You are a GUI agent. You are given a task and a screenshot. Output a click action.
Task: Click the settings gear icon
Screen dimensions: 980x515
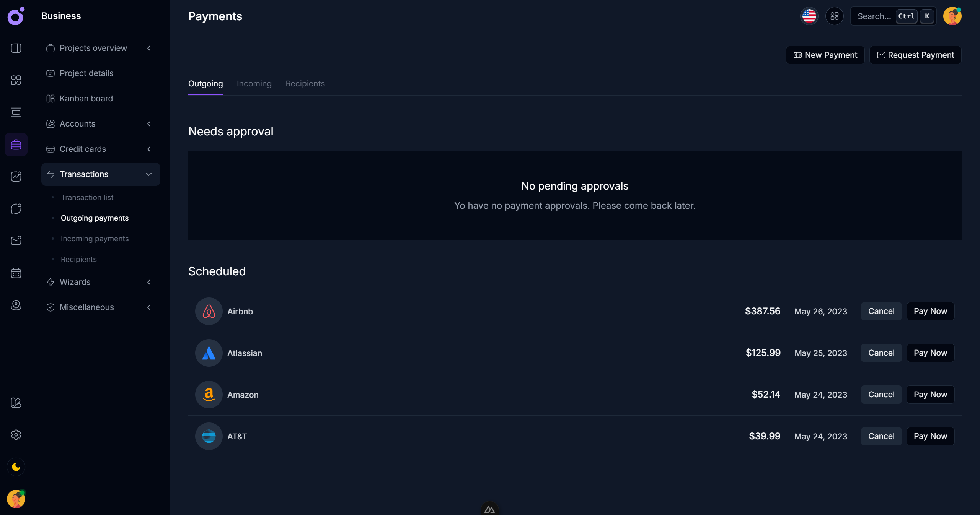pos(16,435)
